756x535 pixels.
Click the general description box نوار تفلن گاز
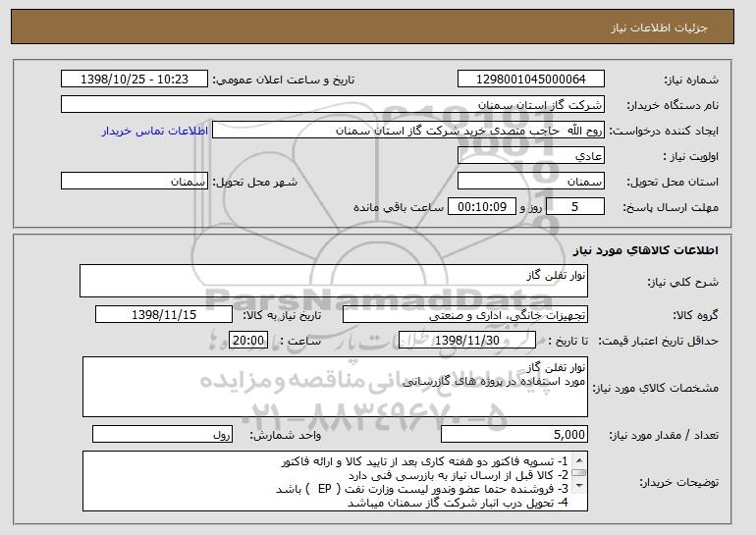[334, 281]
